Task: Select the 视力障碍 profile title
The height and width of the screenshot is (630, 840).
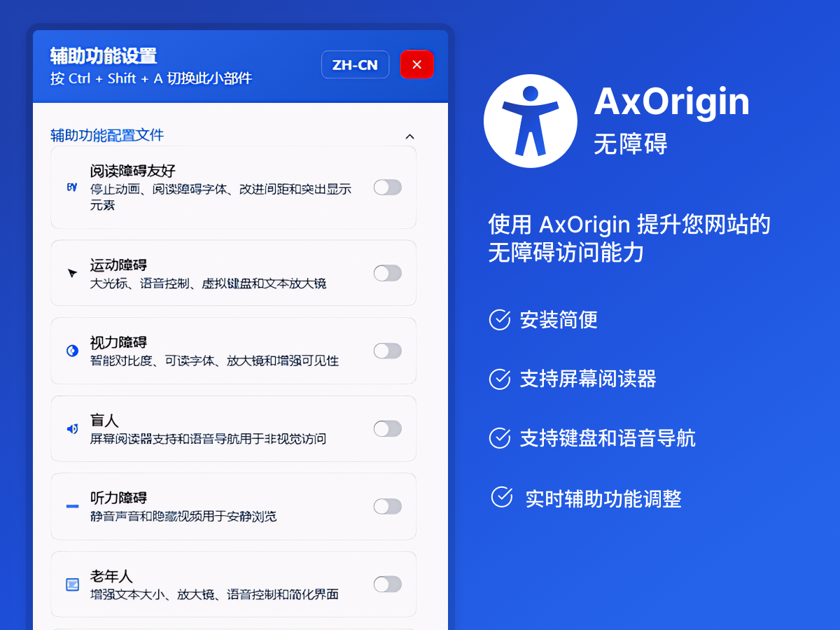Action: (x=118, y=343)
